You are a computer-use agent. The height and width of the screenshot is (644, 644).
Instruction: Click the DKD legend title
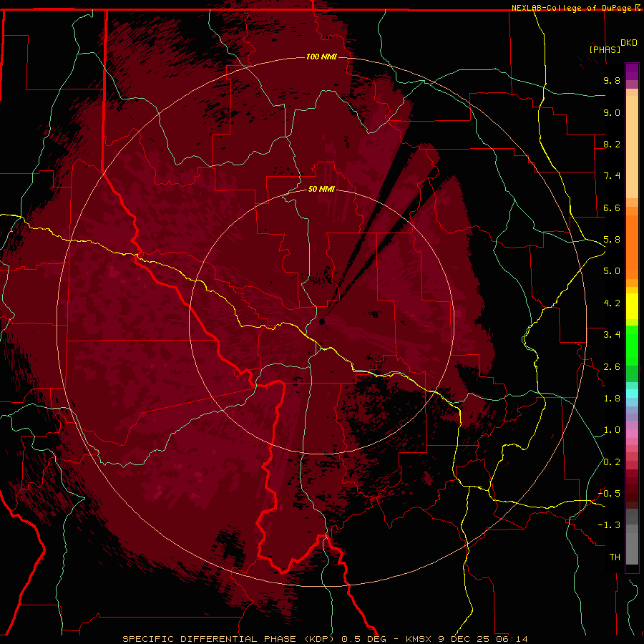coord(629,42)
